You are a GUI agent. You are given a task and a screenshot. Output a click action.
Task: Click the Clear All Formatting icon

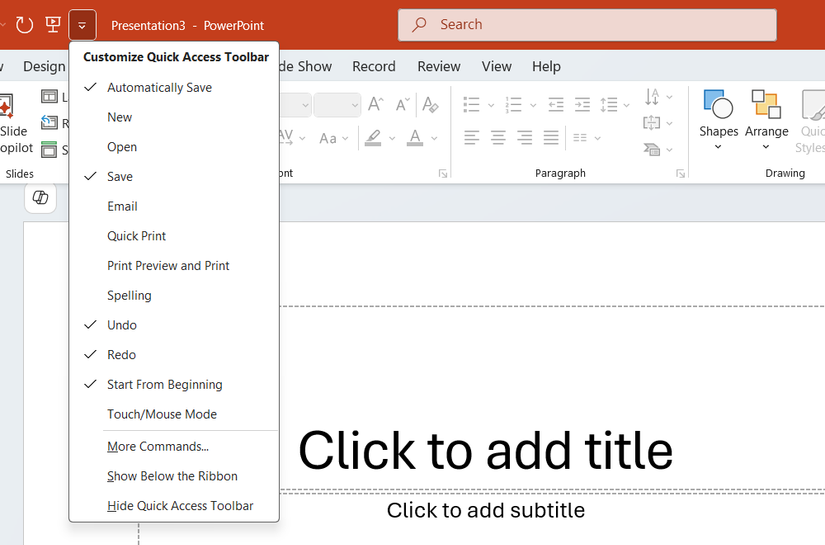tap(430, 104)
